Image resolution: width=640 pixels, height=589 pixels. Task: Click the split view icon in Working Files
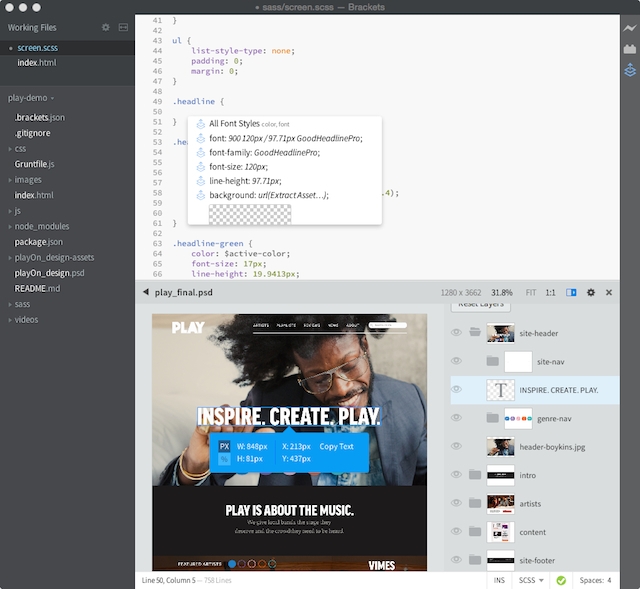click(x=123, y=27)
